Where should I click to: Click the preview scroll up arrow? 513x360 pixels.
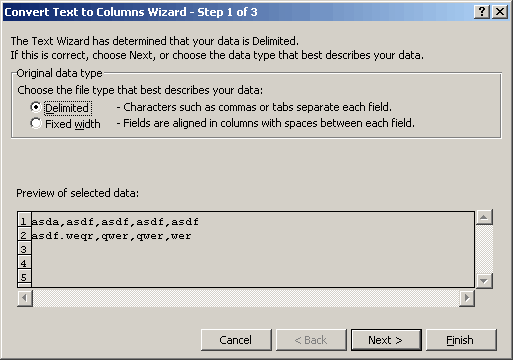click(x=484, y=217)
